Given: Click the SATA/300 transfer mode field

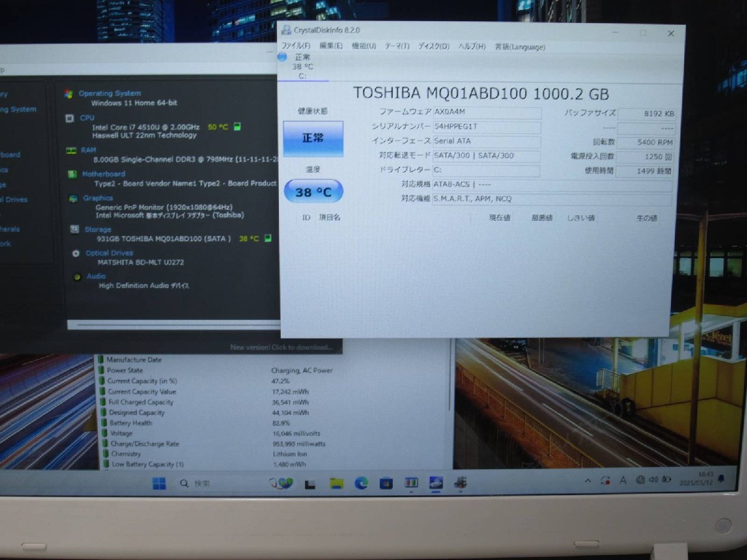Looking at the screenshot, I should tap(486, 156).
